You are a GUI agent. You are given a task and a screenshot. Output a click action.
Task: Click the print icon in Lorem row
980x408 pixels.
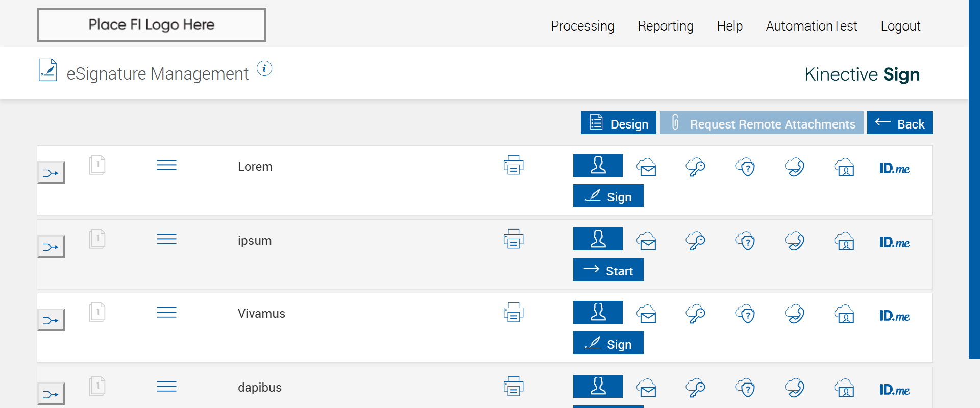pyautogui.click(x=513, y=165)
